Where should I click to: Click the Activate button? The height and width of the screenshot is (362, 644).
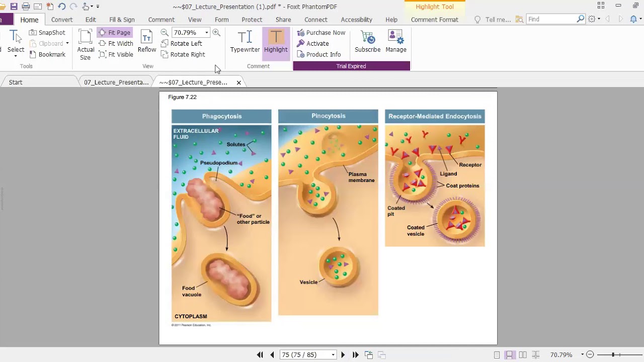313,44
